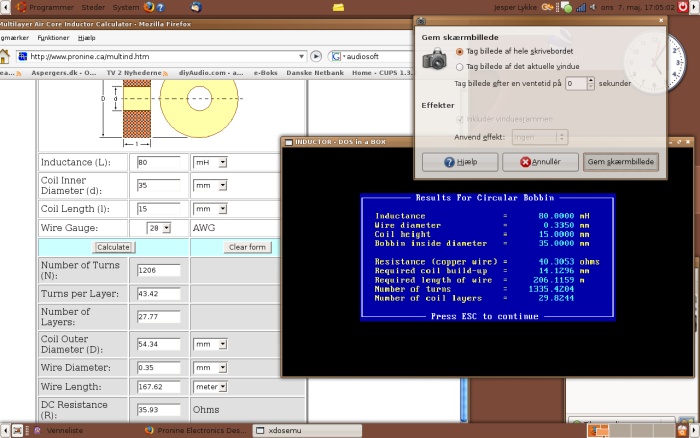Select 'Tag billede af det aktuelle vindue' option
The height and width of the screenshot is (438, 700).
(x=459, y=67)
